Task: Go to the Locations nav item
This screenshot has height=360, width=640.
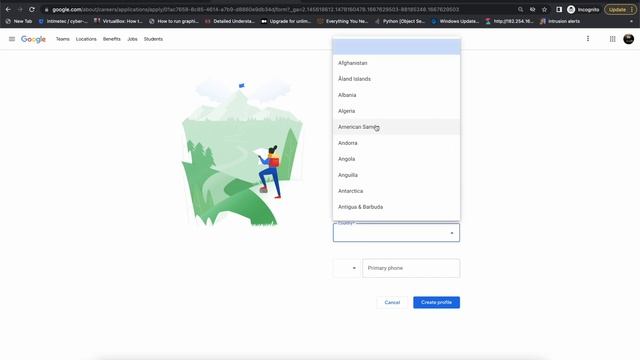Action: point(86,39)
